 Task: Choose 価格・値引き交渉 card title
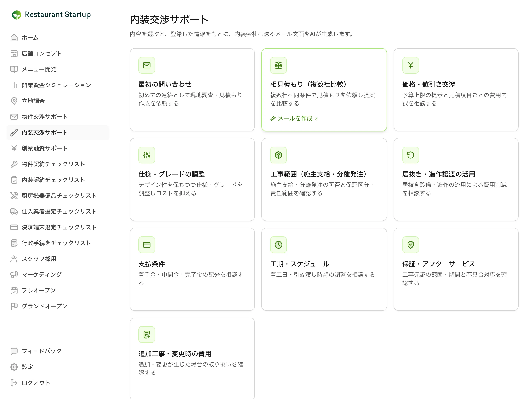pos(429,84)
